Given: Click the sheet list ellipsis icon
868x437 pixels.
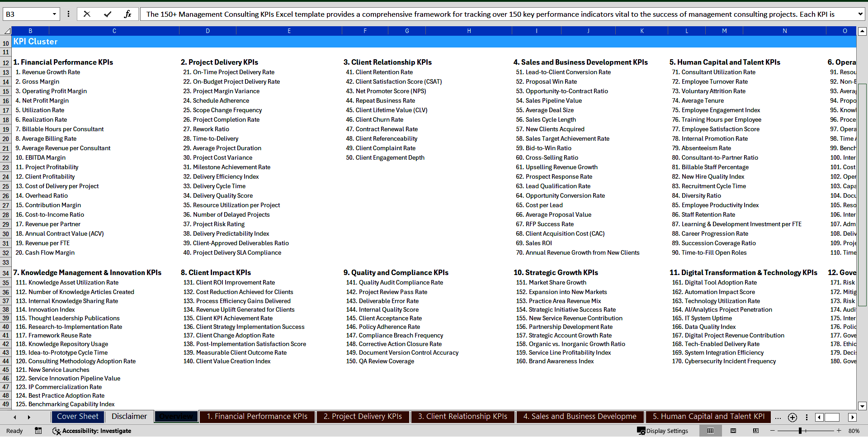Looking at the screenshot, I should point(778,417).
